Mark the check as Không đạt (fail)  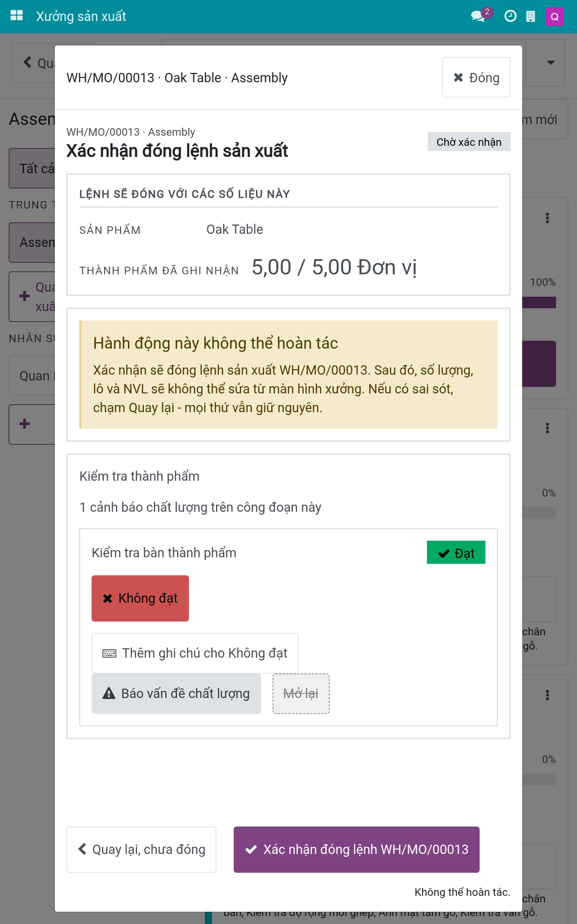140,598
